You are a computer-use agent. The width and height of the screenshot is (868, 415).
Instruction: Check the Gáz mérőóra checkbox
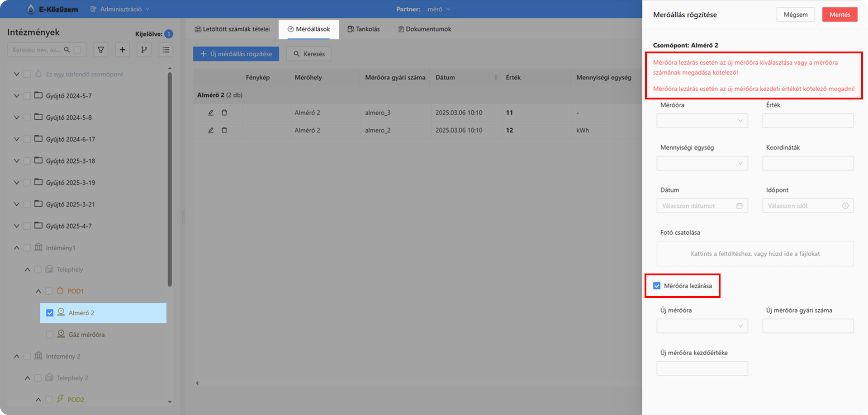pyautogui.click(x=50, y=335)
